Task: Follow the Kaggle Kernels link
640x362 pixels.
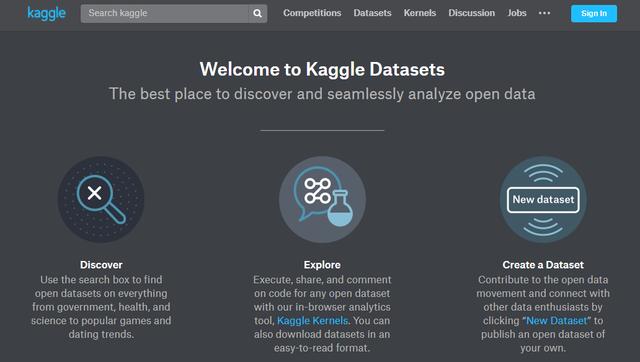Action: (313, 320)
